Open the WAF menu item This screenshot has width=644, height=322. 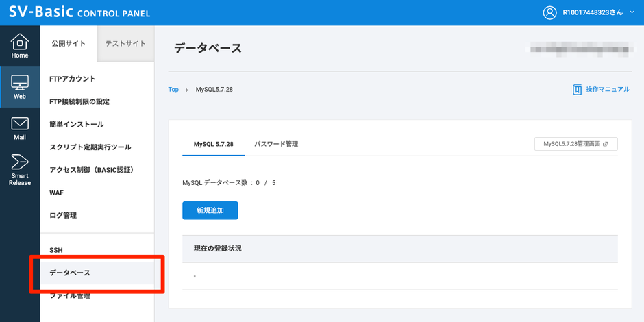57,193
